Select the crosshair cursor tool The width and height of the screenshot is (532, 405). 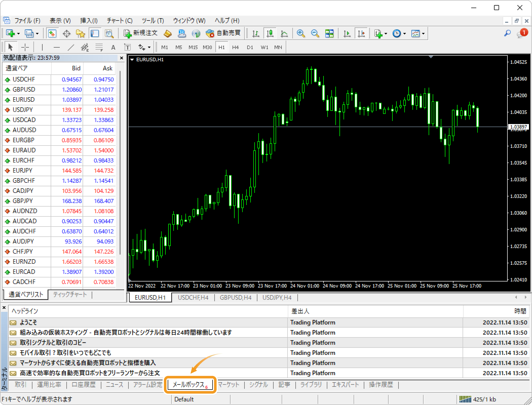(x=25, y=47)
